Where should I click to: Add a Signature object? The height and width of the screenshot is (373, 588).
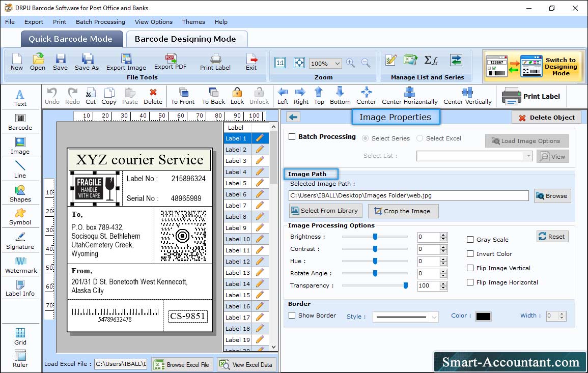pyautogui.click(x=20, y=241)
